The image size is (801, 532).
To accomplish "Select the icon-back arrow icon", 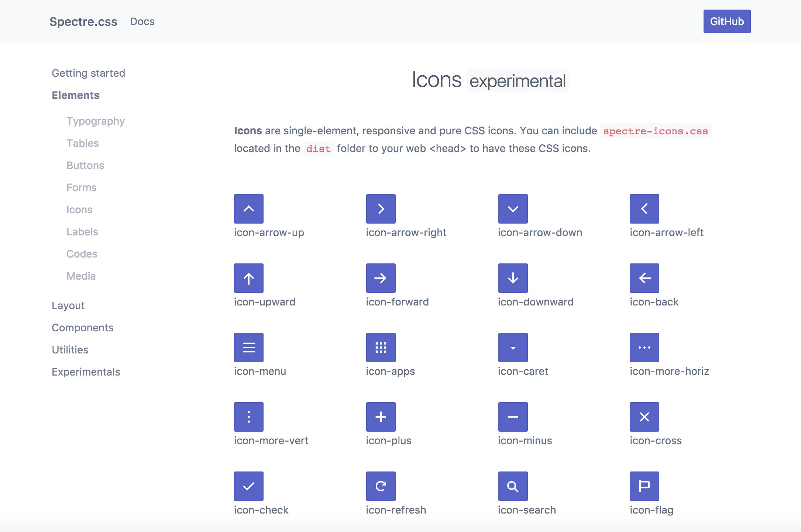I will click(644, 278).
